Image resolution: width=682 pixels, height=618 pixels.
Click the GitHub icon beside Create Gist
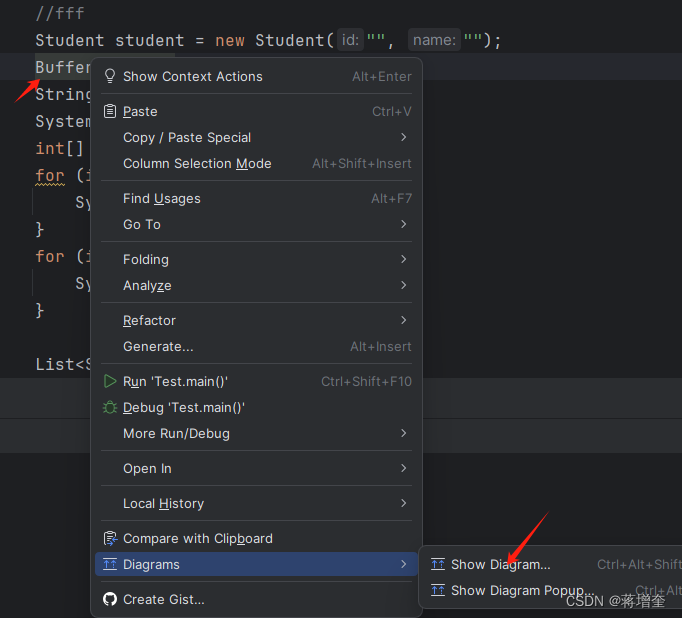tap(110, 599)
